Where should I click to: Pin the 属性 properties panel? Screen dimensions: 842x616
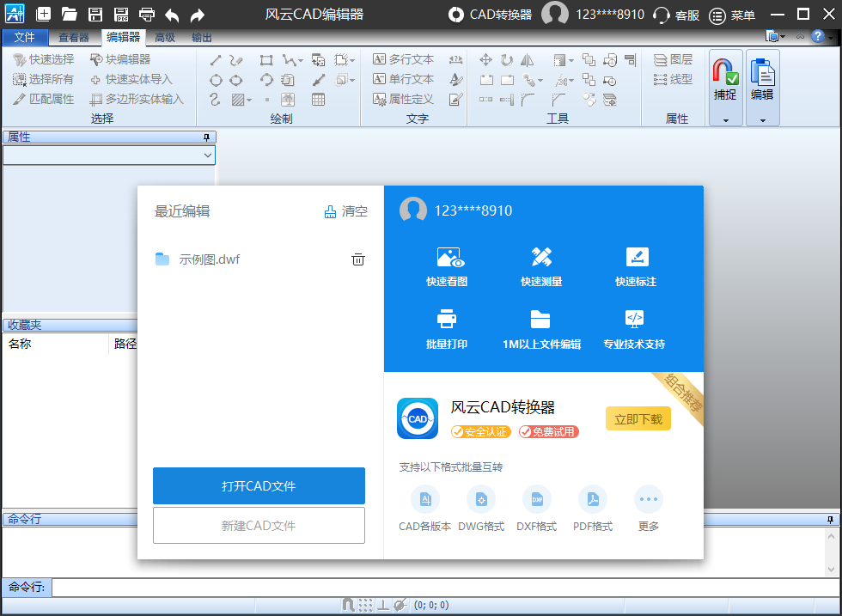(207, 137)
